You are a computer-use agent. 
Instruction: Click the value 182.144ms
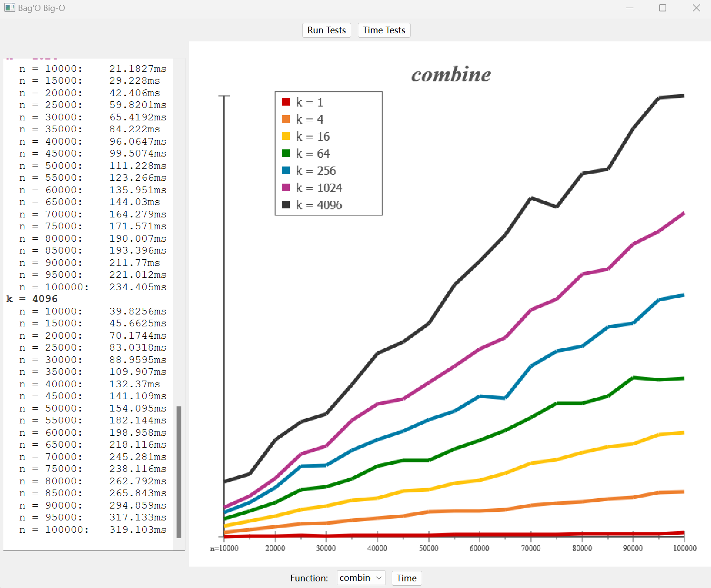click(138, 420)
